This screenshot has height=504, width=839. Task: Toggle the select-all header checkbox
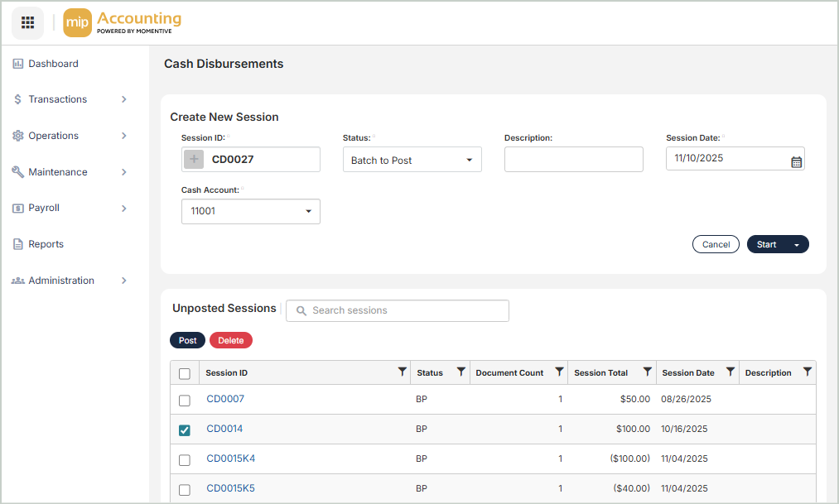[x=184, y=373]
